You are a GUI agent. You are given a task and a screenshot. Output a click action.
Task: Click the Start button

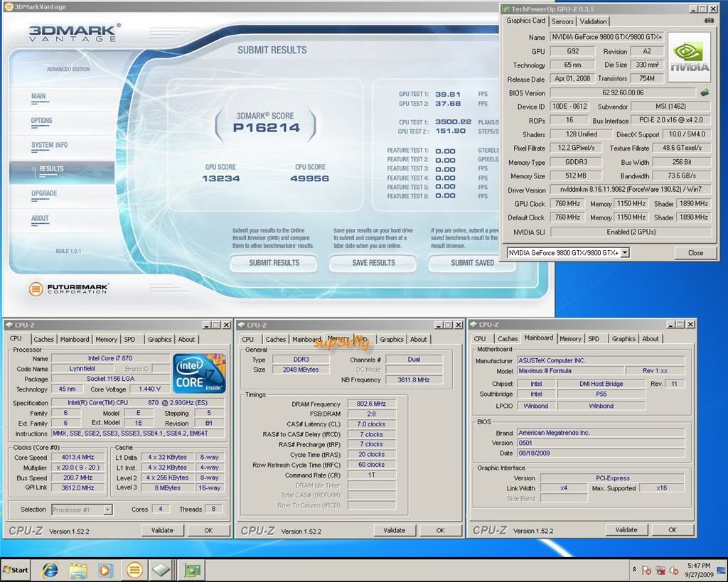click(x=16, y=570)
